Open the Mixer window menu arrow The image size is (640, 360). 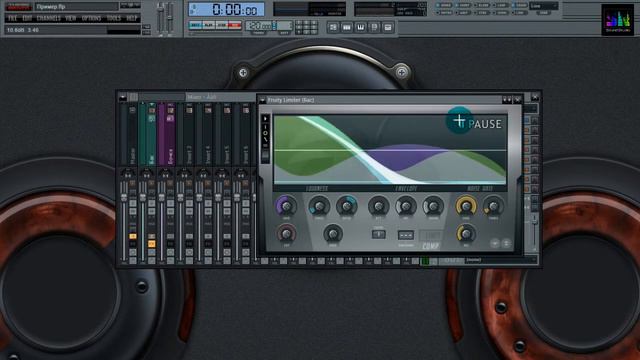[x=122, y=97]
